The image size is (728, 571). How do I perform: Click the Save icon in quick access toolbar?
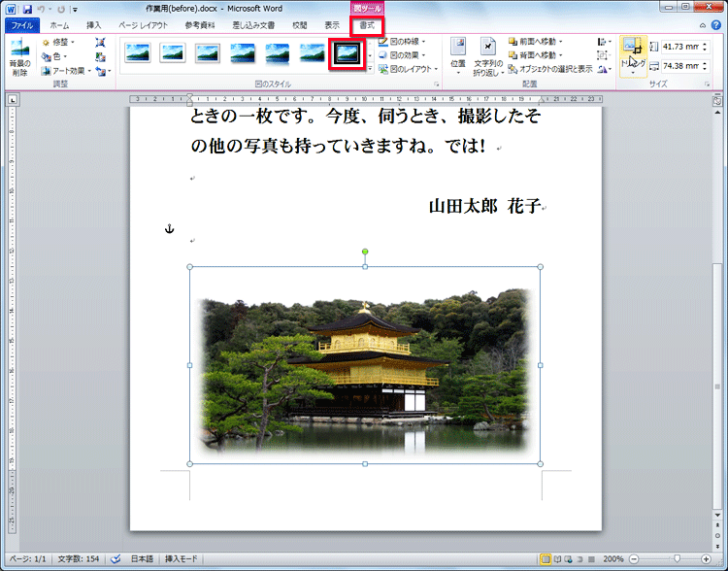coord(27,9)
